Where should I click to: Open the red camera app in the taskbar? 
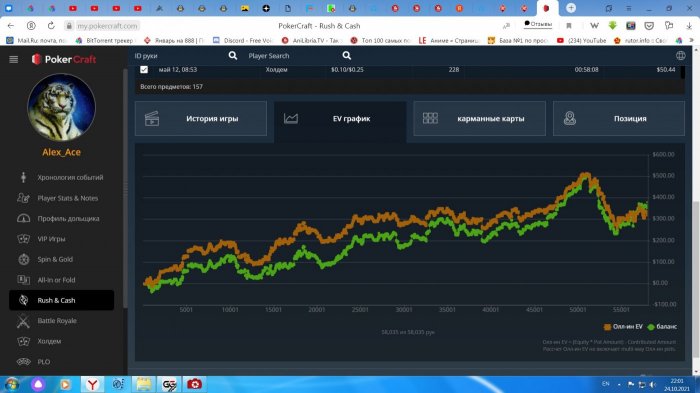(194, 384)
